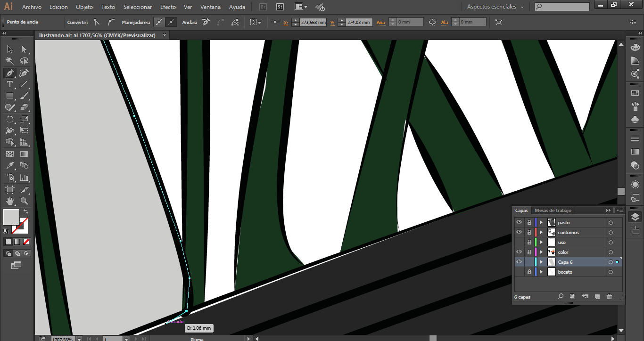Viewport: 644px width, 341px height.
Task: Toggle visibility of the color layer
Action: coord(519,252)
